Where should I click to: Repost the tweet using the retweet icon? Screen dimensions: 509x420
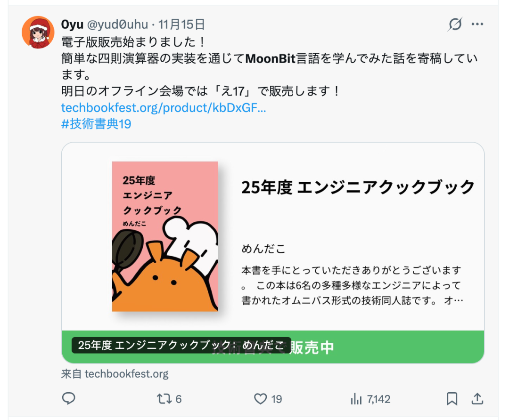(165, 399)
